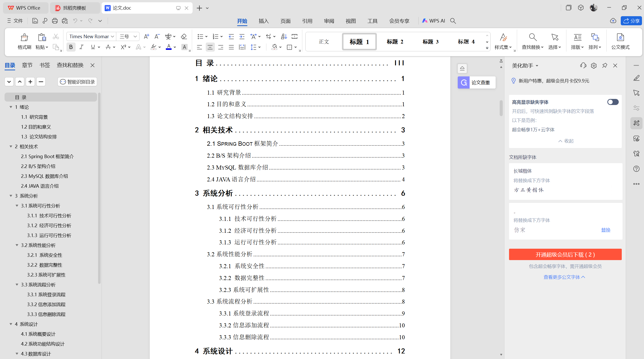Click the 论文查重 paper check button
644x359 pixels.
click(x=476, y=82)
